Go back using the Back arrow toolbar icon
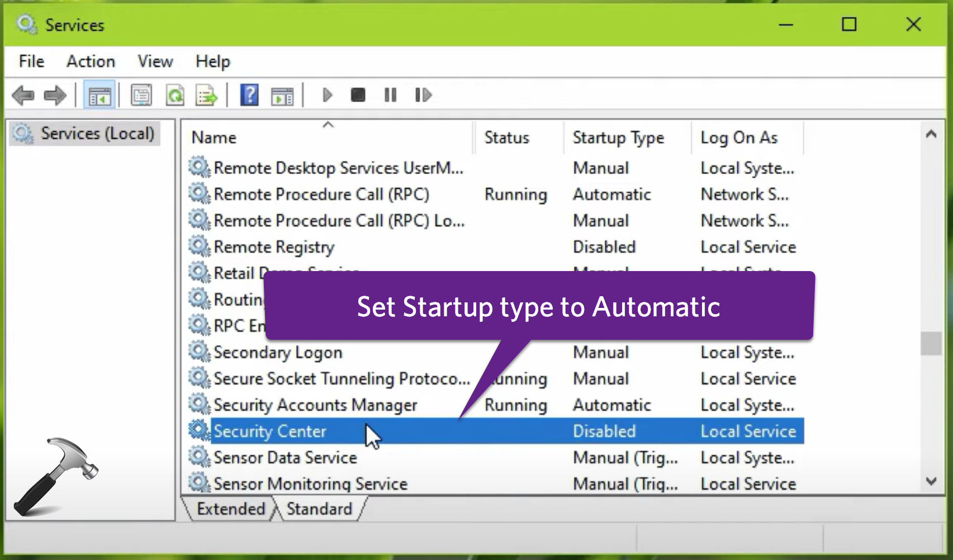This screenshot has height=560, width=953. tap(23, 96)
